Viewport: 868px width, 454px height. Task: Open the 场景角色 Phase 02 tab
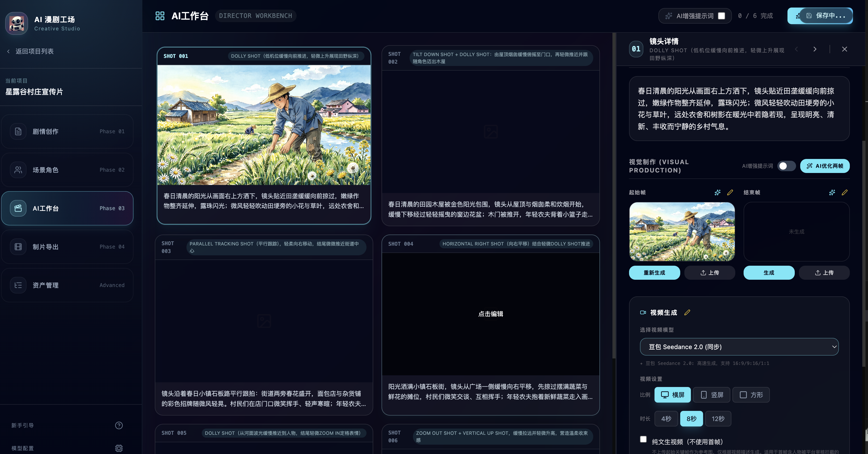point(67,170)
